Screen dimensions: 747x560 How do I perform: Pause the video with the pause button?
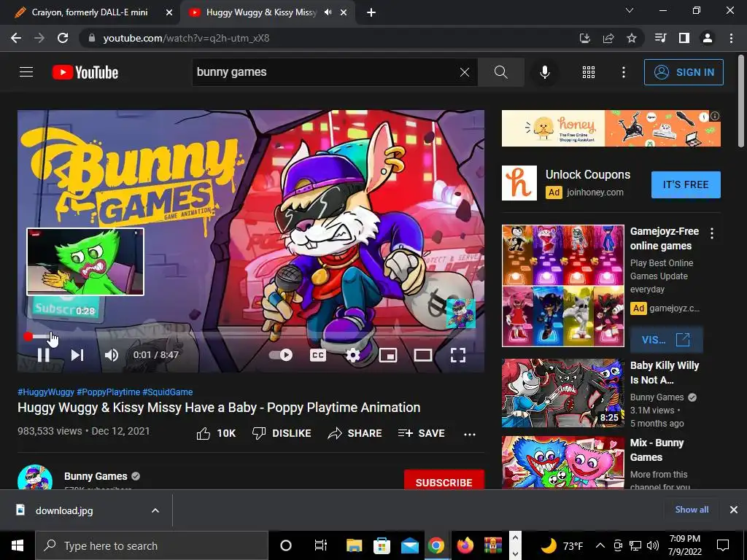click(x=43, y=355)
